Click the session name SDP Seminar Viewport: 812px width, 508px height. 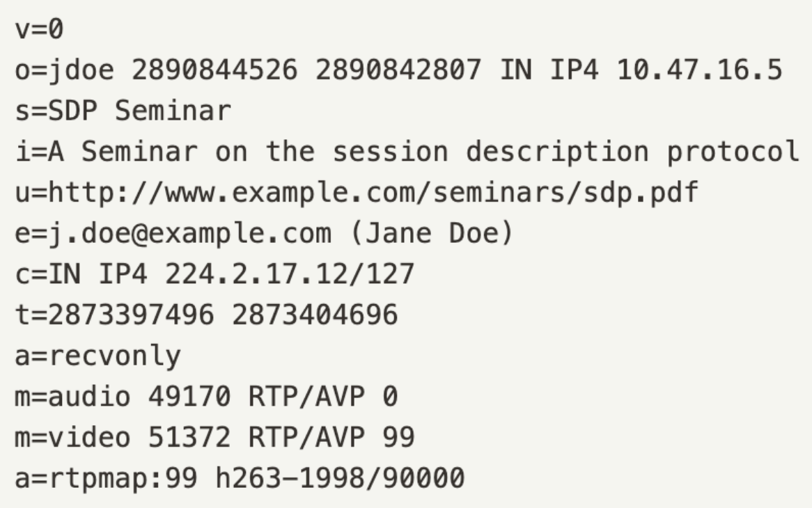pyautogui.click(x=139, y=111)
